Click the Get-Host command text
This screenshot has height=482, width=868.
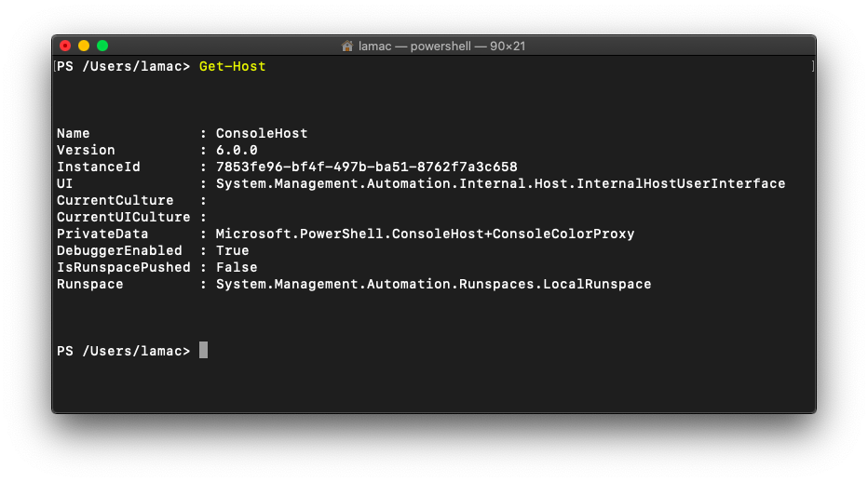pos(233,66)
